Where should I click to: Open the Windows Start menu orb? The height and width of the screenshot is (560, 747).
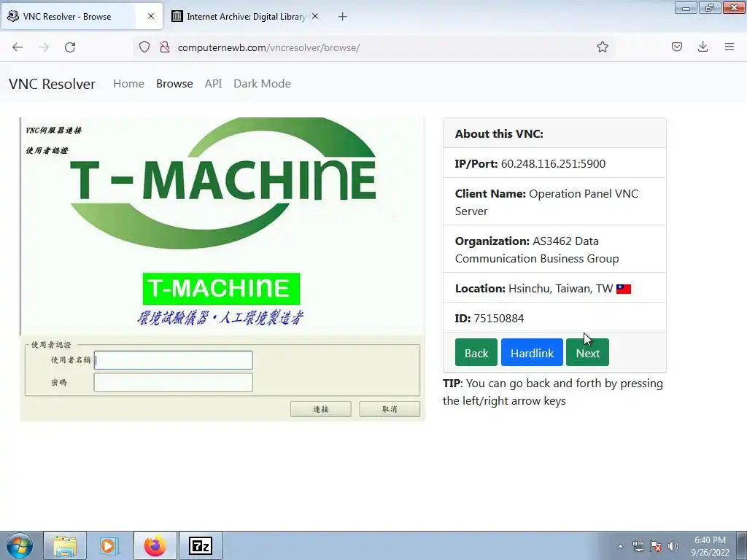pyautogui.click(x=20, y=545)
